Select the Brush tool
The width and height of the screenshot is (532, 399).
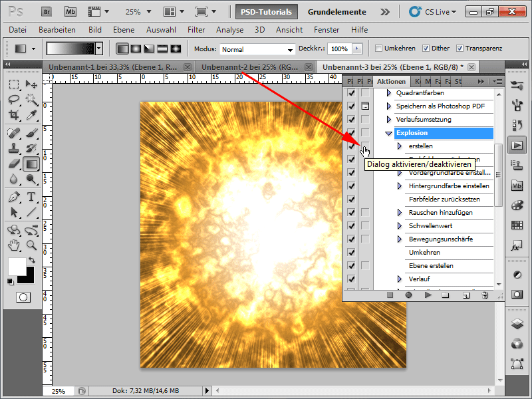pyautogui.click(x=31, y=133)
